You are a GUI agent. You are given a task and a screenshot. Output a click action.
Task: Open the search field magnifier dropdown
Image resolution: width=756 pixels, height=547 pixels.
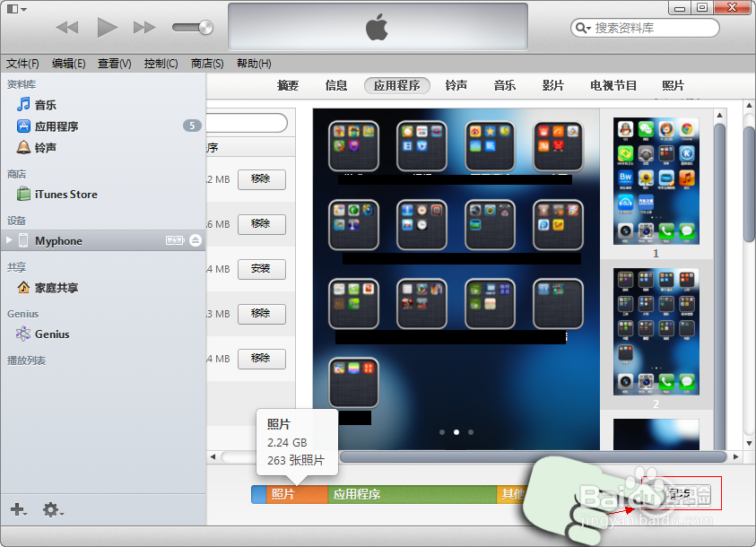(x=583, y=28)
